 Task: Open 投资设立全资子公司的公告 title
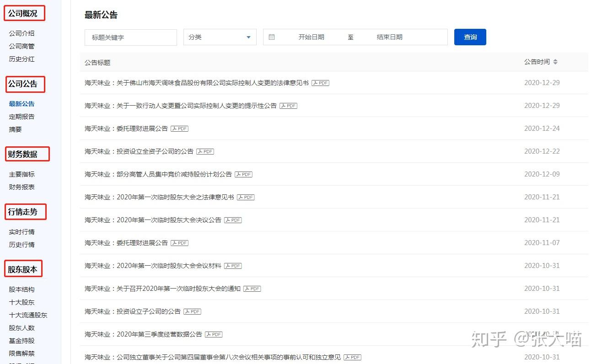pos(139,151)
